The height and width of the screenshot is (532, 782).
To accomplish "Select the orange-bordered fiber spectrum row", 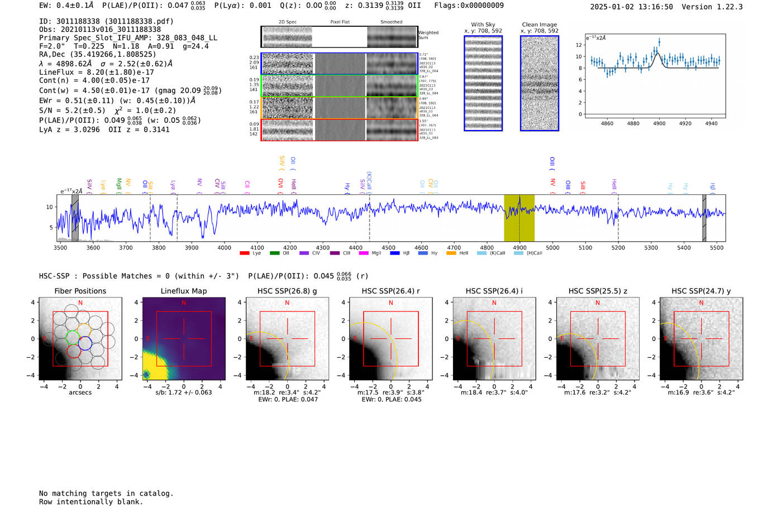I will (x=340, y=108).
